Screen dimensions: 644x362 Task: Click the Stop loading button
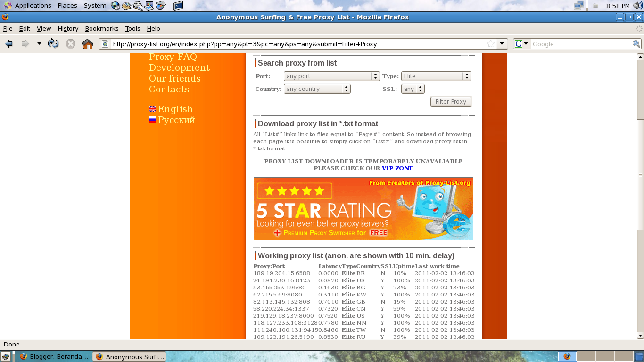(x=71, y=44)
